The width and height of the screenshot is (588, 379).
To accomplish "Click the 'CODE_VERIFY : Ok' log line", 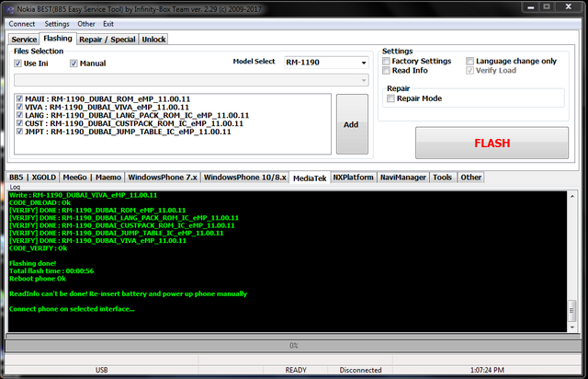I will pos(39,248).
